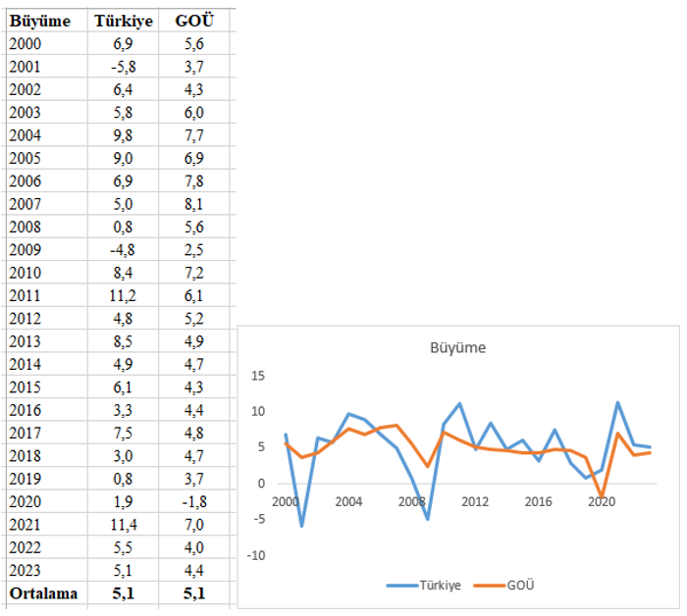The width and height of the screenshot is (687, 616).
Task: Click the vertical axis label -10
Action: [x=256, y=555]
